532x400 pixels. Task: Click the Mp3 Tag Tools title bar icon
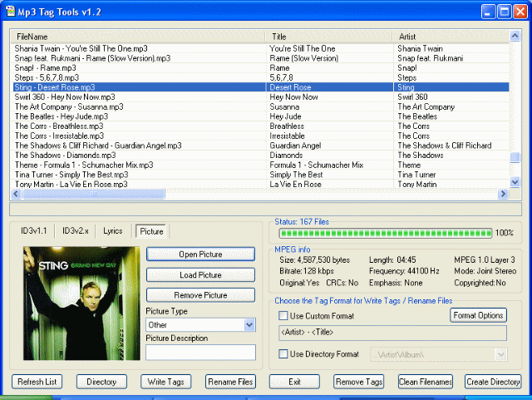tap(10, 12)
